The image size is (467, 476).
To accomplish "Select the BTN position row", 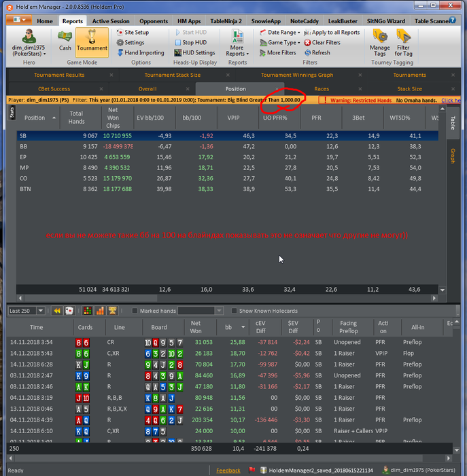I will [228, 189].
